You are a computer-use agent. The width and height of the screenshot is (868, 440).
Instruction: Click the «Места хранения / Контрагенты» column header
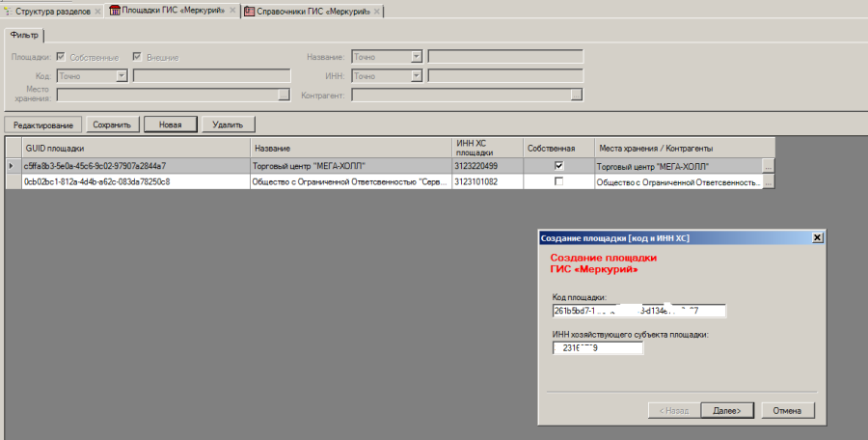(x=685, y=148)
